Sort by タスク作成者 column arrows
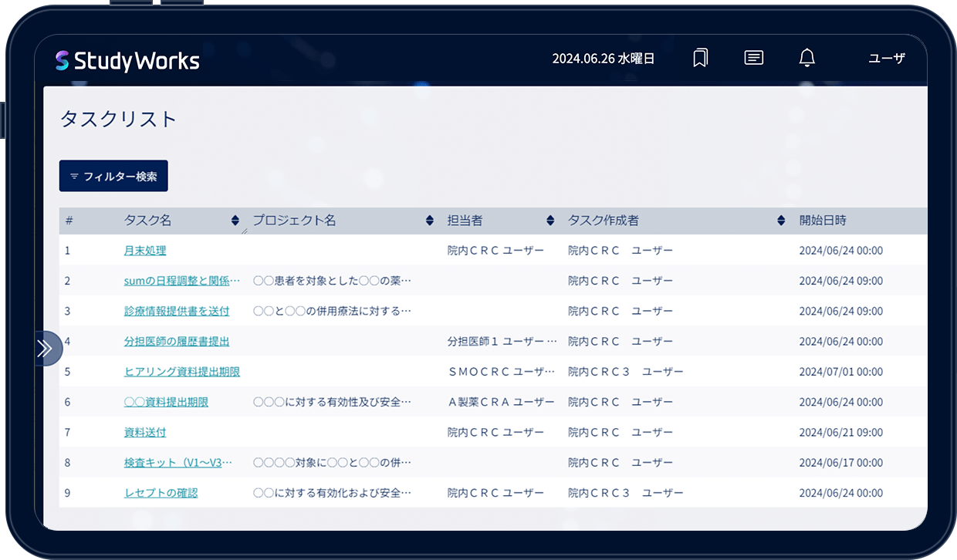Viewport: 957px width, 560px height. point(781,221)
